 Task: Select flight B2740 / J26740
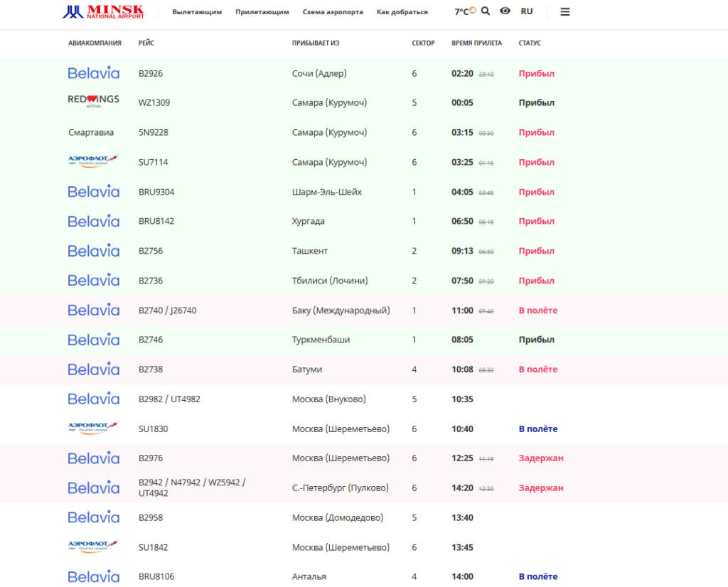pyautogui.click(x=167, y=311)
